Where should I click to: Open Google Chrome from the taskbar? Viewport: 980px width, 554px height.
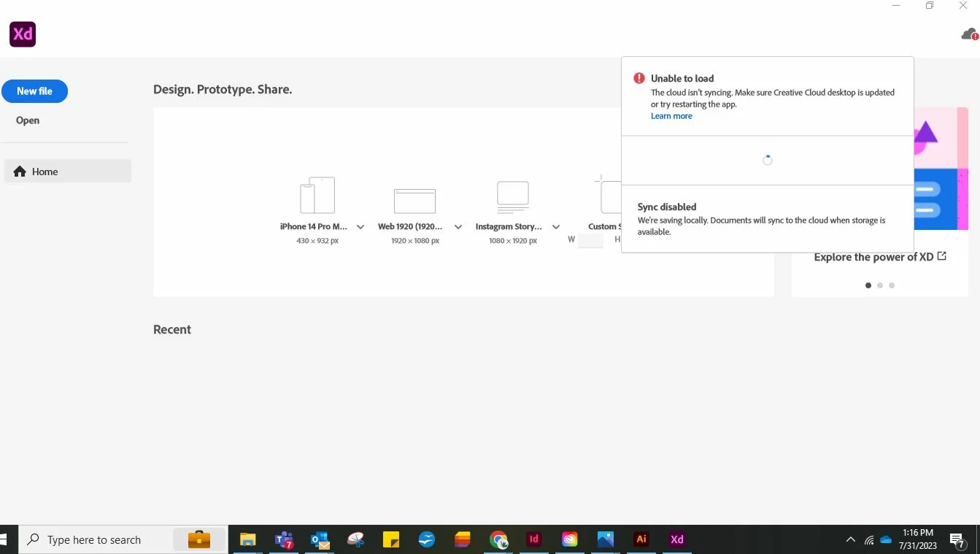(498, 539)
